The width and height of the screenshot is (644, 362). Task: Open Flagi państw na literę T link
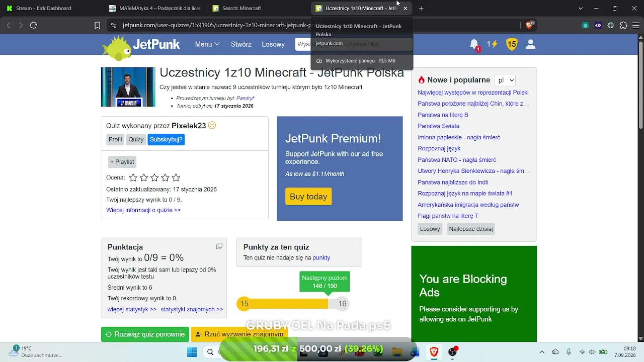(448, 216)
